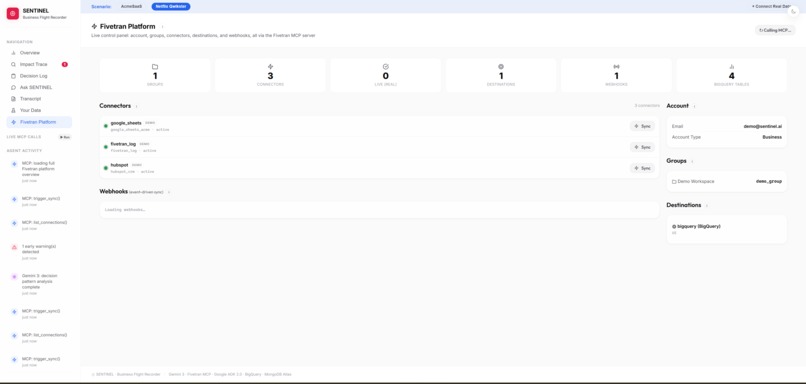This screenshot has width=806, height=384.
Task: Click the bolt icon beside Fivetran Platform heading
Action: [94, 26]
